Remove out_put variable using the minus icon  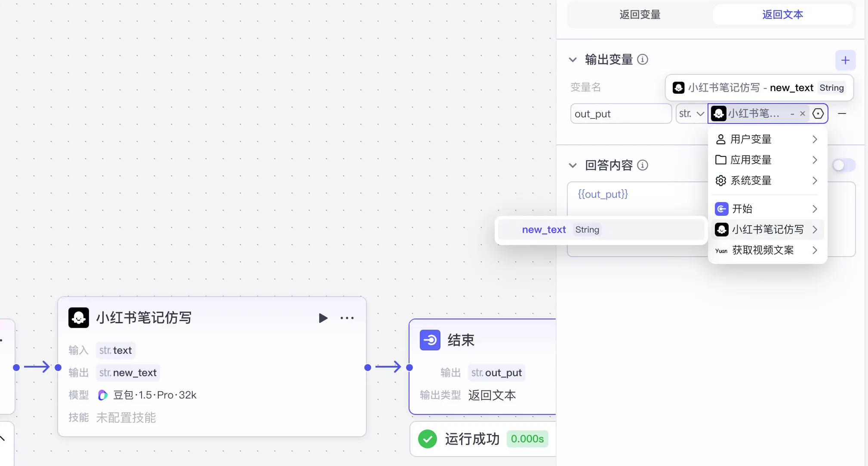[x=842, y=113]
